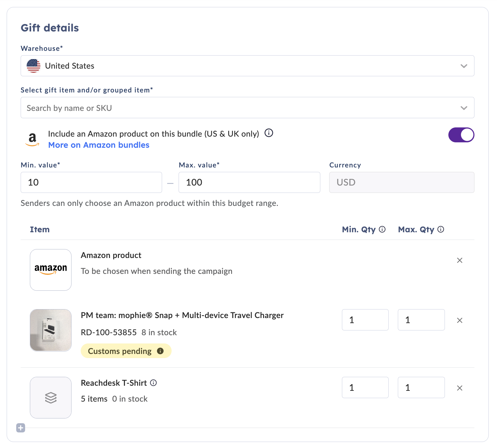Remove the mophie Travel Charger item

[x=460, y=320]
